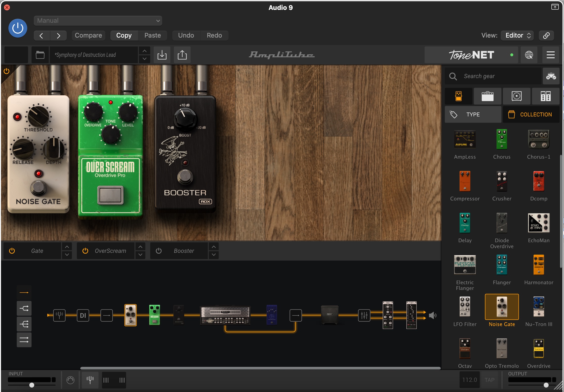Click the Noise Gate THRESHOLD knob
Screen dimensions: 564x392
[38, 116]
